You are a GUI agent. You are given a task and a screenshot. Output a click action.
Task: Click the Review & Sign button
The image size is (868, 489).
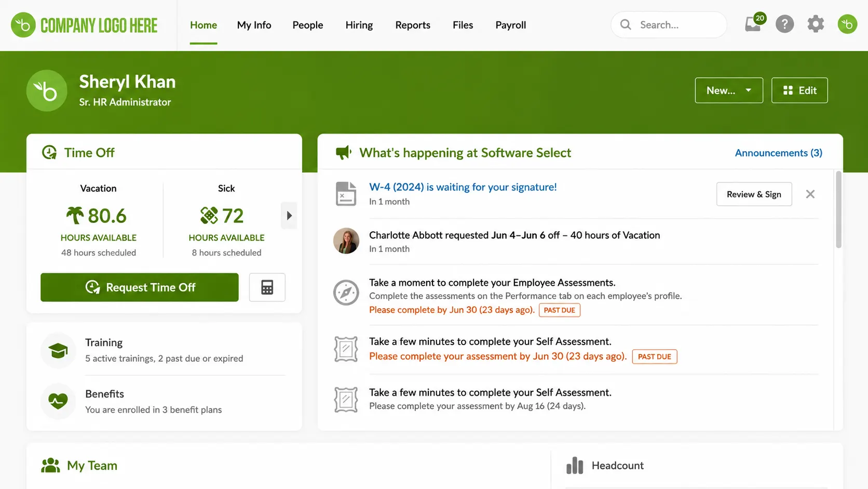(x=754, y=194)
